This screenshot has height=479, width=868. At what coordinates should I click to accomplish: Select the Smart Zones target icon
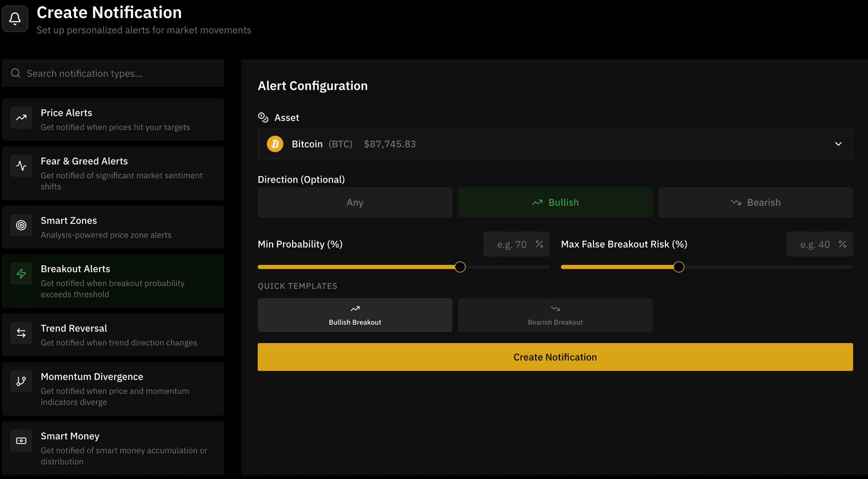21,225
